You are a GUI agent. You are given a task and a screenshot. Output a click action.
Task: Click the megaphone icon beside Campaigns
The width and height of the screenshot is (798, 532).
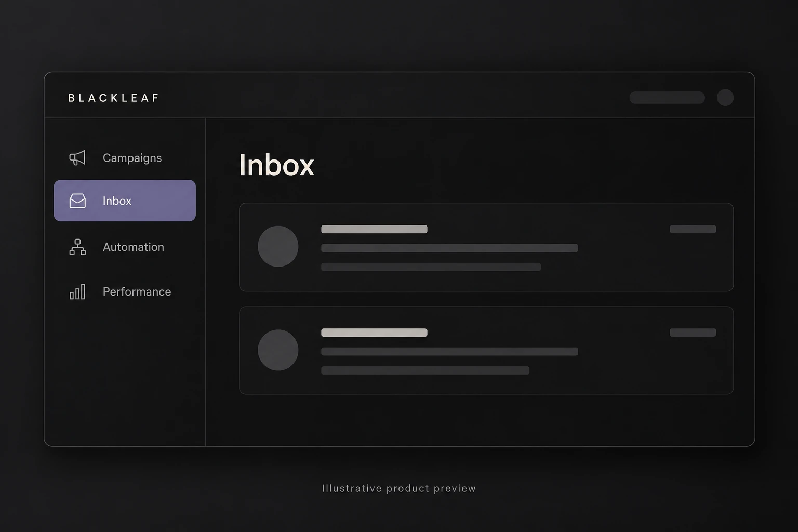click(77, 158)
